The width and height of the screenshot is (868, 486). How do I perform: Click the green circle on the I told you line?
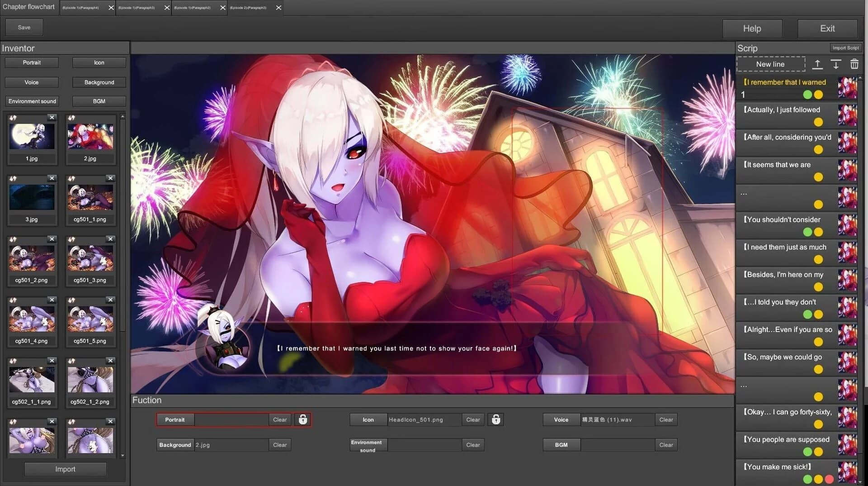pos(807,314)
